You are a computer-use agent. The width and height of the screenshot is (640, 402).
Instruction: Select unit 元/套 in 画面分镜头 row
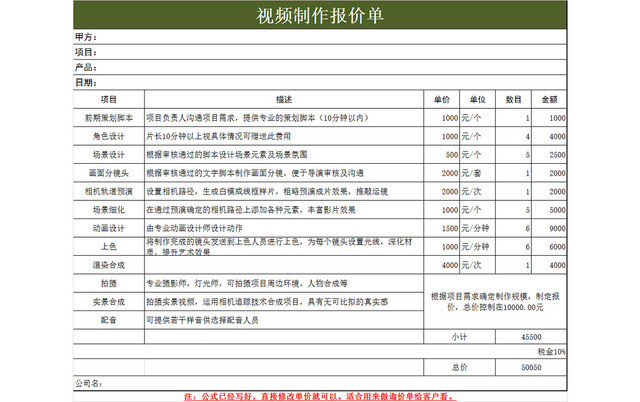point(478,173)
